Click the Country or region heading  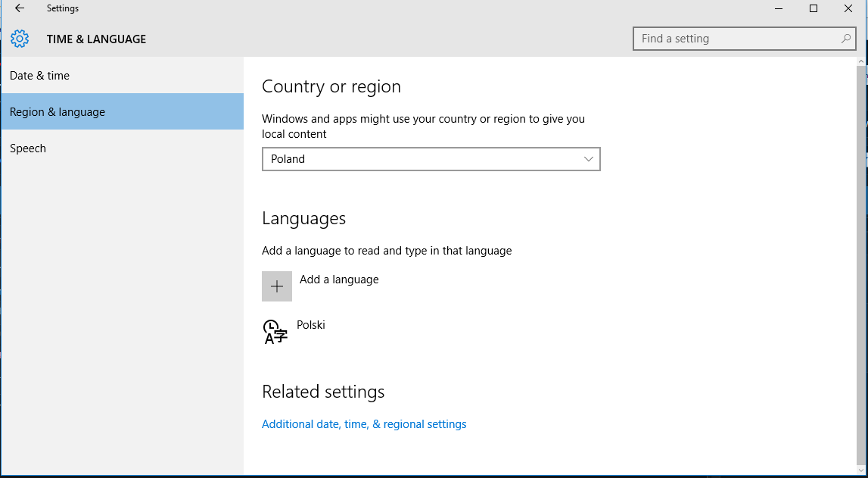pos(331,87)
